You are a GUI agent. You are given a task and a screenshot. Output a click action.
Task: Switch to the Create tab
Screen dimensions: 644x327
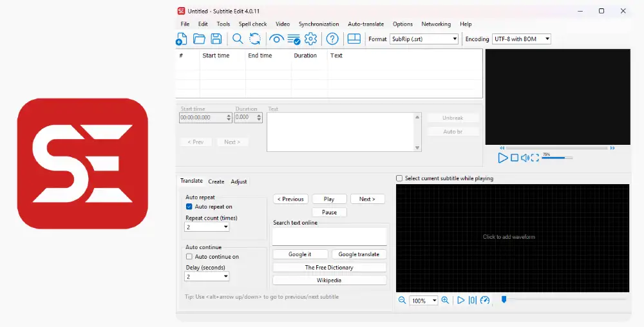(216, 182)
